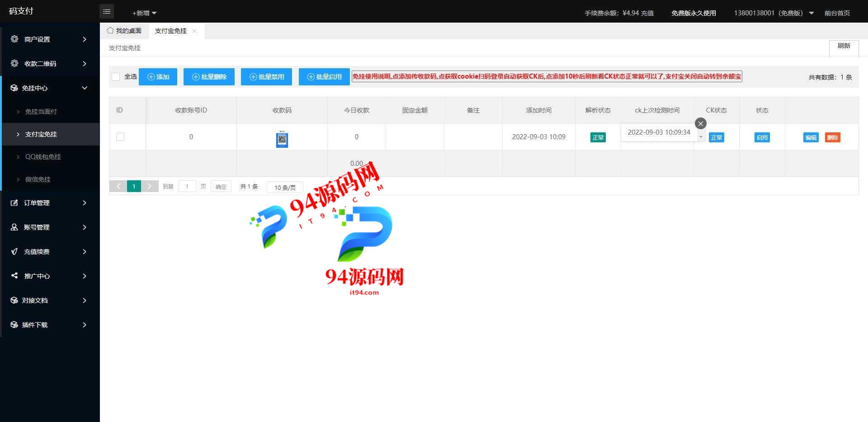Open the +新增 dropdown
This screenshot has width=868, height=422.
pyautogui.click(x=144, y=13)
